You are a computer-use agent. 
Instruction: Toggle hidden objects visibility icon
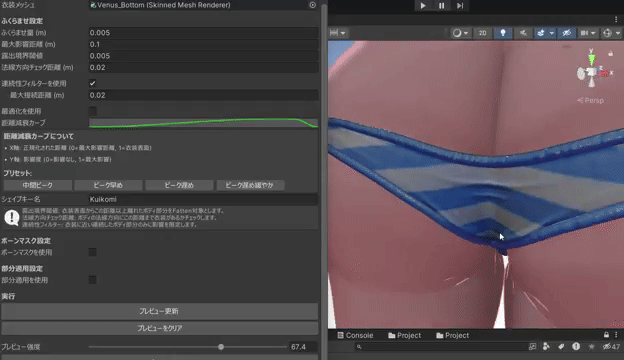(x=567, y=33)
